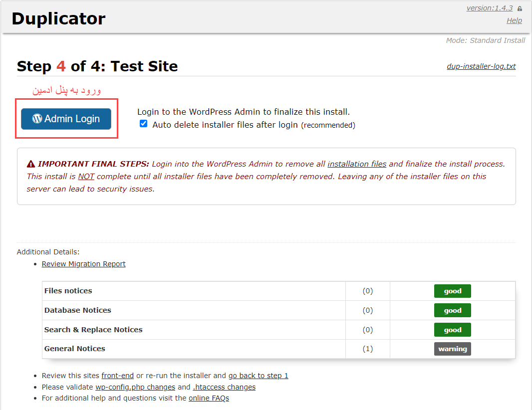Open the Help link
532x410 pixels.
pos(514,20)
